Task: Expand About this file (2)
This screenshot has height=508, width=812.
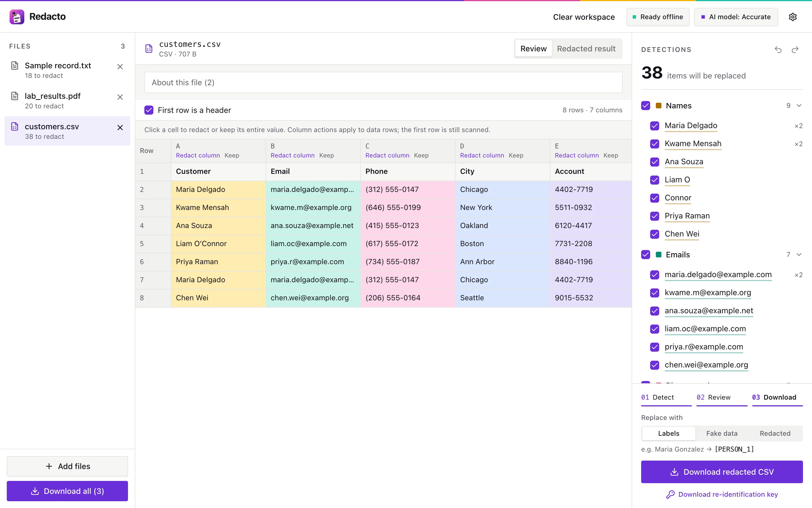Action: tap(383, 82)
